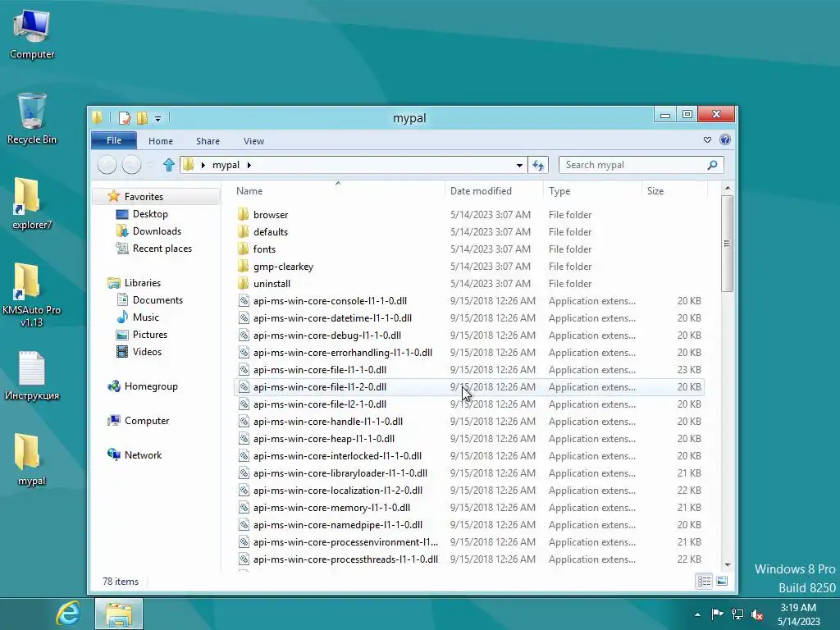Sort by the Type column header
The width and height of the screenshot is (840, 630).
click(x=592, y=190)
